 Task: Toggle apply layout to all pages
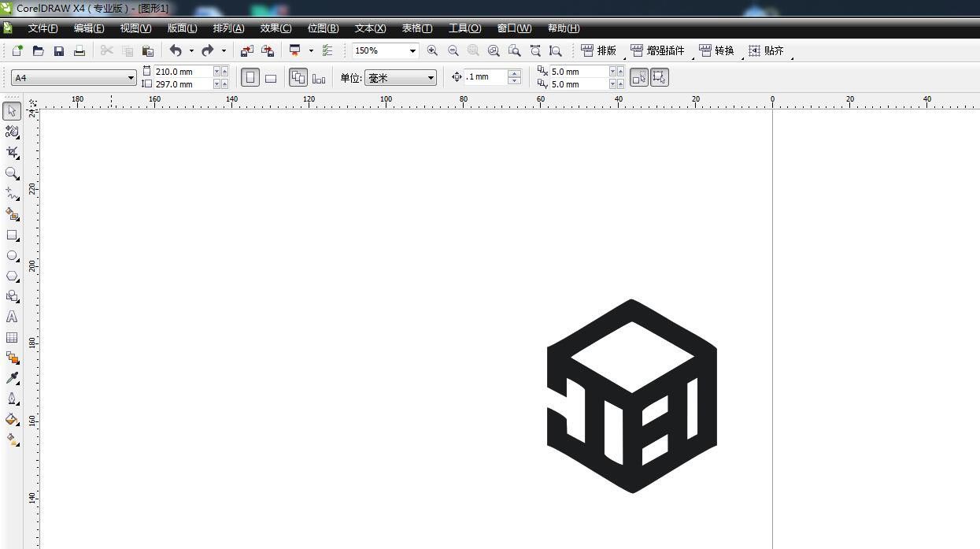(298, 78)
